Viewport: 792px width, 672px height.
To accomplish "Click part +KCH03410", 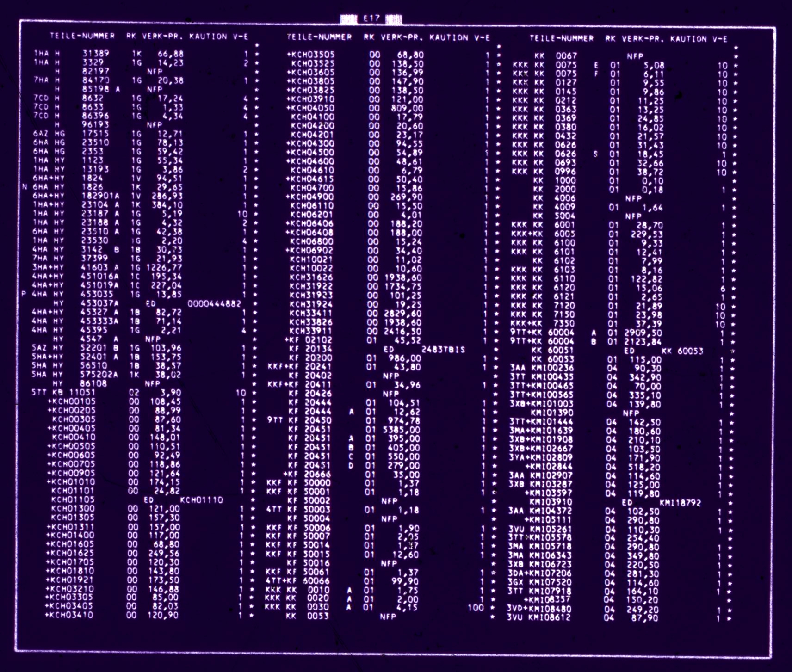I will (x=69, y=615).
